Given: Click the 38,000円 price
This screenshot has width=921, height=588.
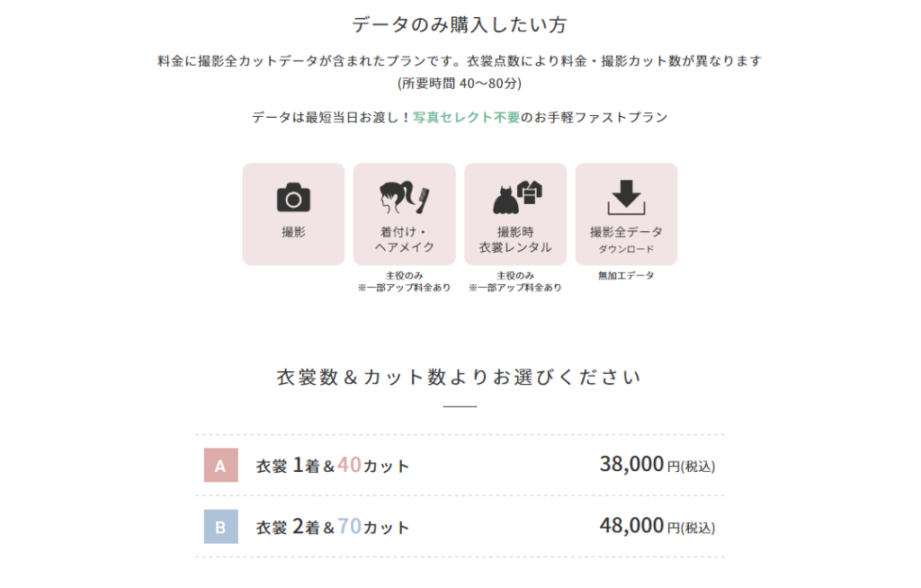Looking at the screenshot, I should pos(657,465).
